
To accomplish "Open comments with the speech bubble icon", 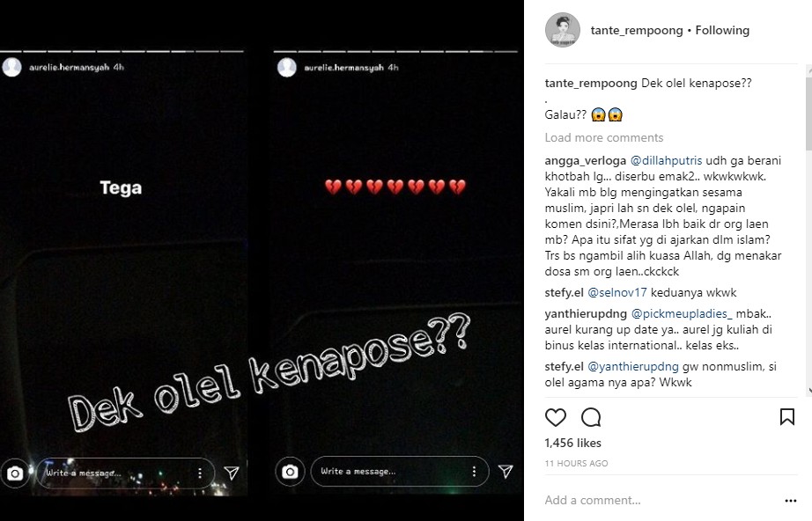I will 591,417.
